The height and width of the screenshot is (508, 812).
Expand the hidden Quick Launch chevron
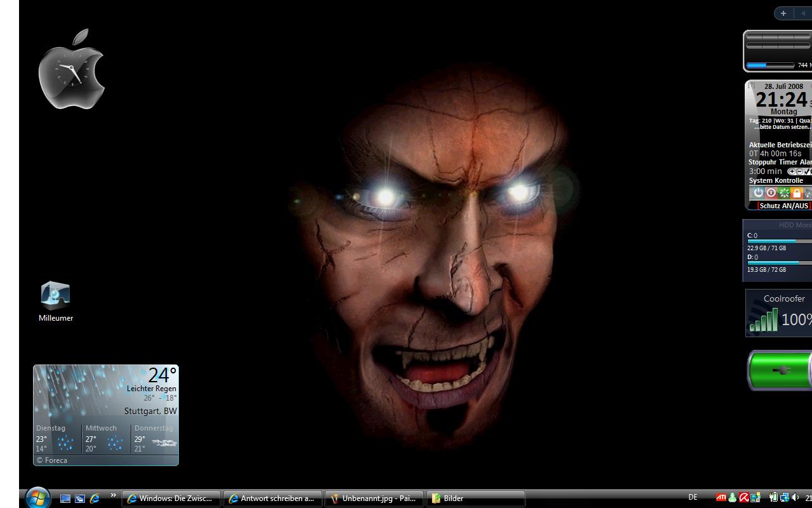[x=114, y=495]
